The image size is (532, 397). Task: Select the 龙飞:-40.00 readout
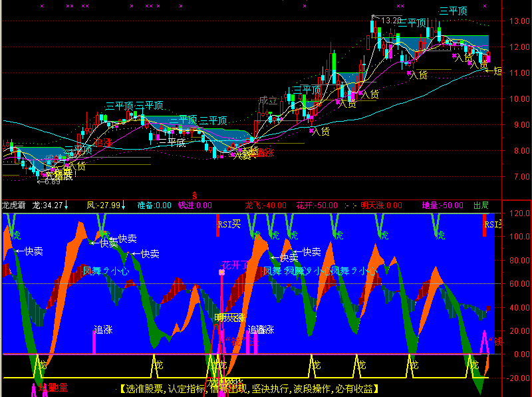pos(265,205)
